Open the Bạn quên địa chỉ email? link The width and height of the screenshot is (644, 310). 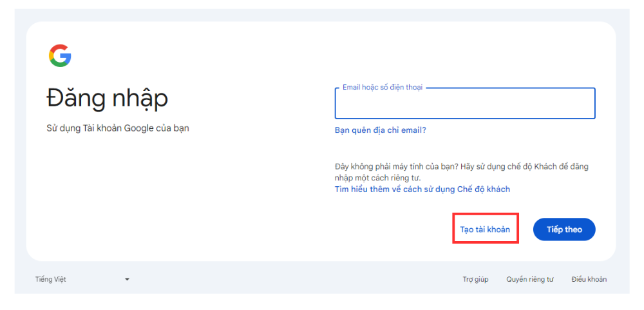pos(381,130)
